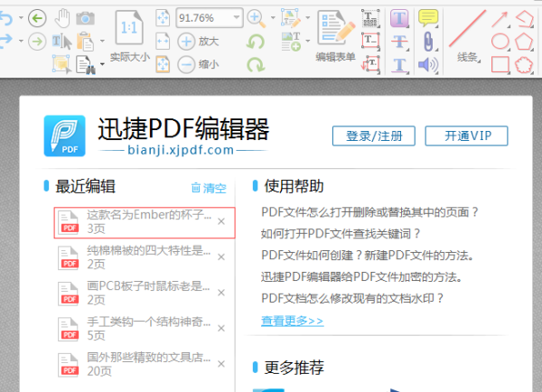Viewport: 542px width, 392px height.
Task: Click the redo arrow icon
Action: point(6,42)
